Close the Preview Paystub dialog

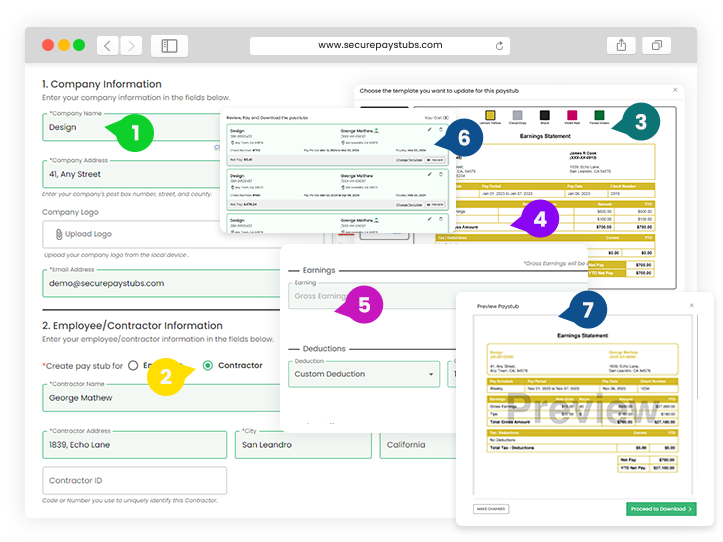(x=691, y=305)
